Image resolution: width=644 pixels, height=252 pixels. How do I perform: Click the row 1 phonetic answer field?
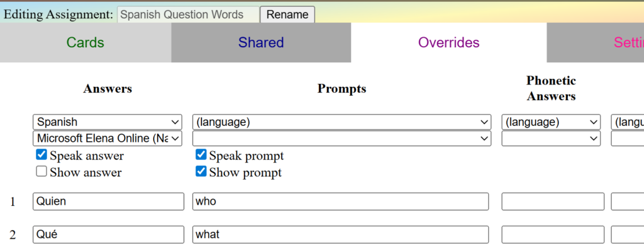point(552,202)
